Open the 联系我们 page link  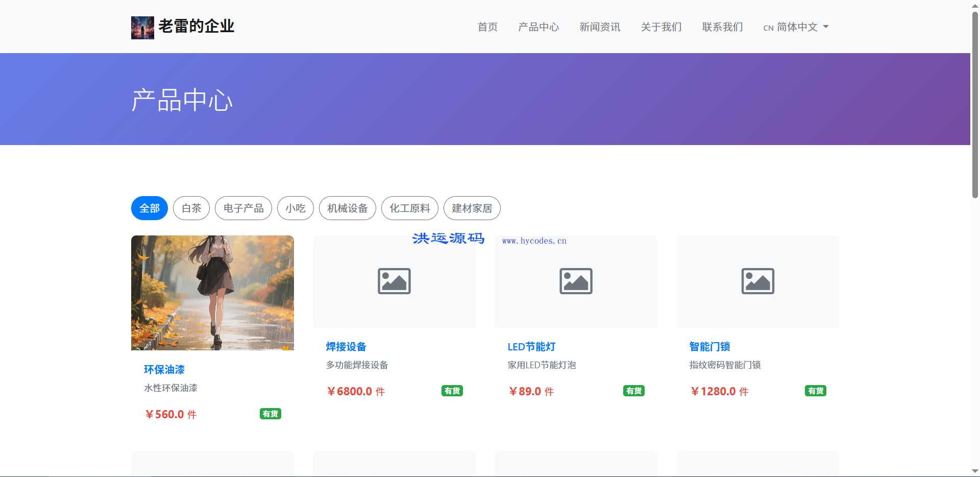pos(722,27)
